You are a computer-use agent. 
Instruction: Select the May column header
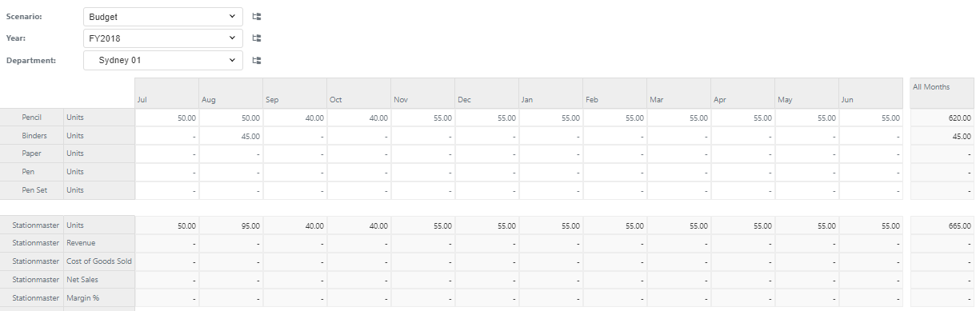[807, 93]
